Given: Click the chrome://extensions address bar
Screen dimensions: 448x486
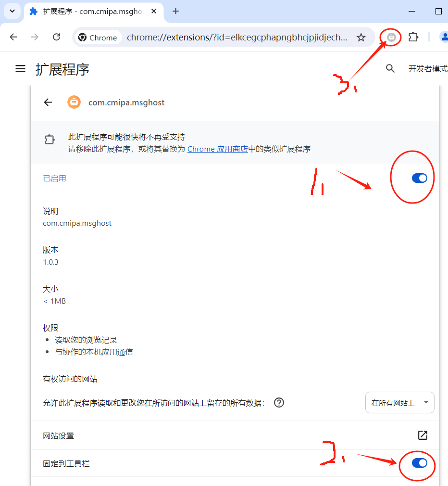Looking at the screenshot, I should click(237, 38).
